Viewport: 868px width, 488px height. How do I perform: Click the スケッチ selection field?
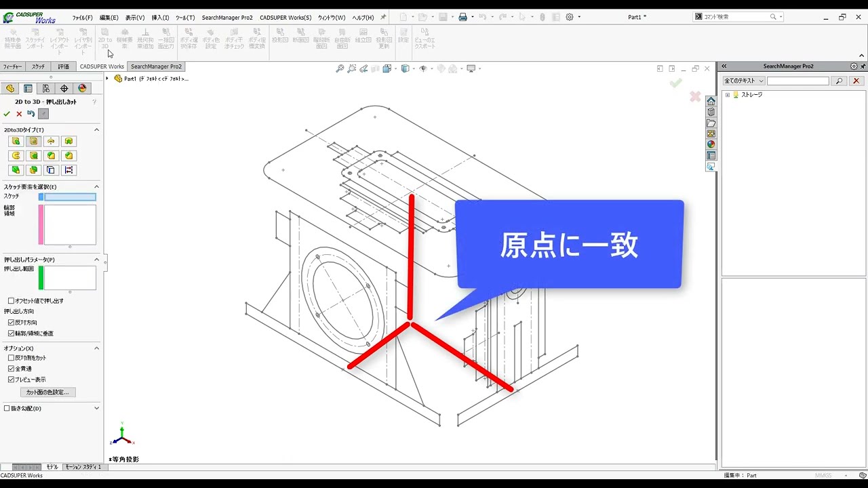[x=70, y=197]
